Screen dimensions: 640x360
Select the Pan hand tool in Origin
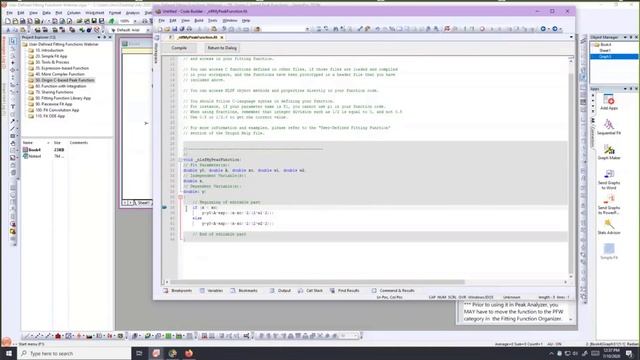[13, 143]
